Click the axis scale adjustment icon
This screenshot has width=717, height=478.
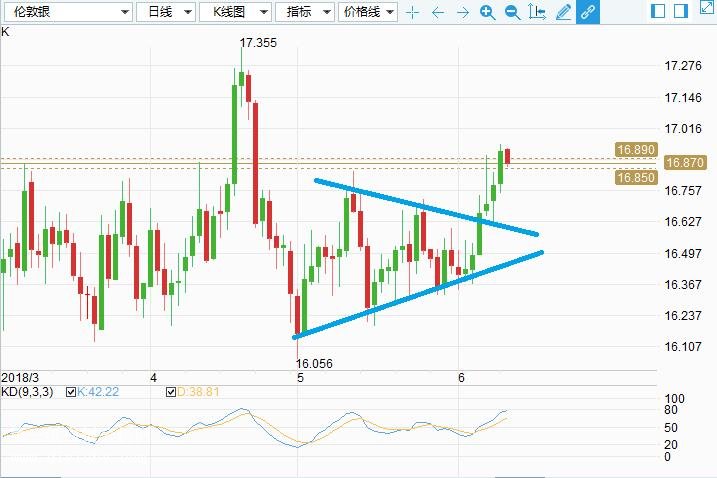[537, 12]
